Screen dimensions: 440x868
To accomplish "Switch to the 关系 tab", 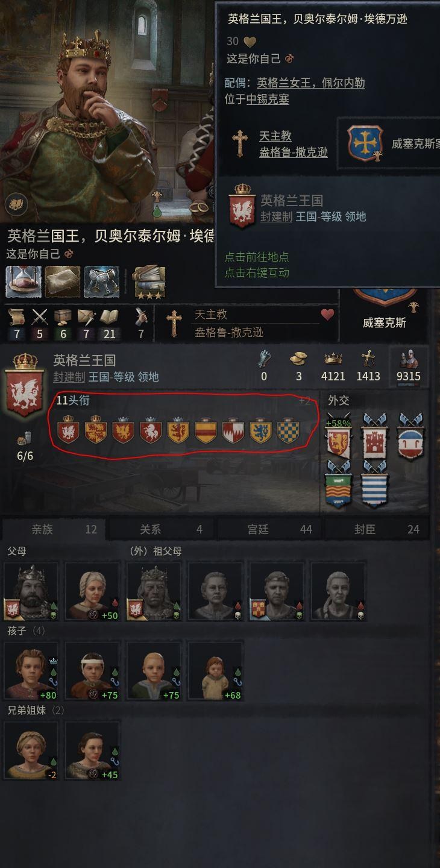I will click(150, 529).
